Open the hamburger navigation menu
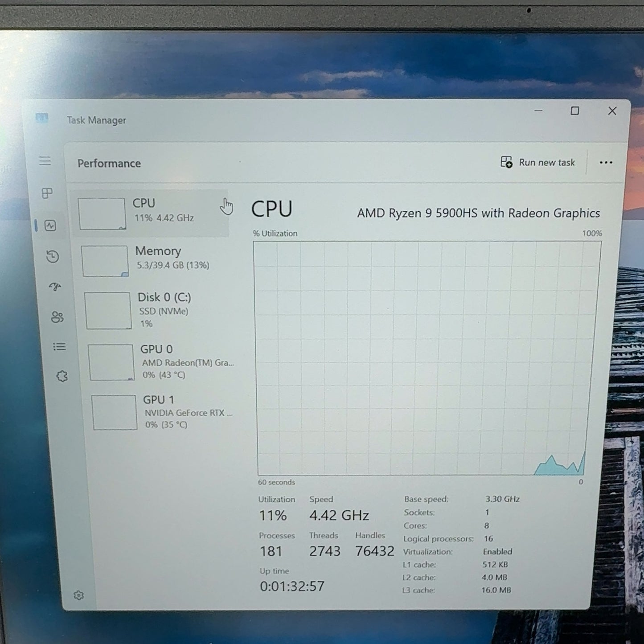The width and height of the screenshot is (644, 644). click(x=45, y=161)
